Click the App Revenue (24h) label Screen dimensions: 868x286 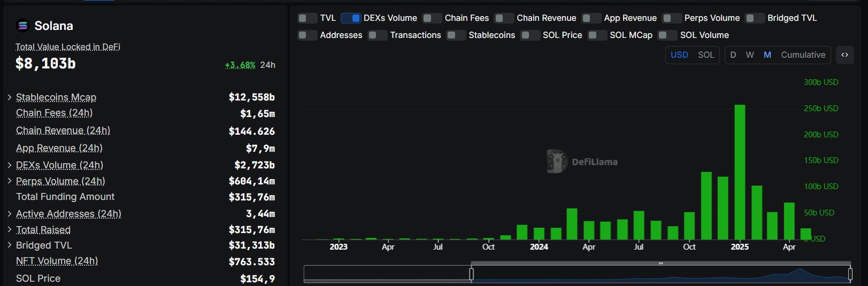59,148
